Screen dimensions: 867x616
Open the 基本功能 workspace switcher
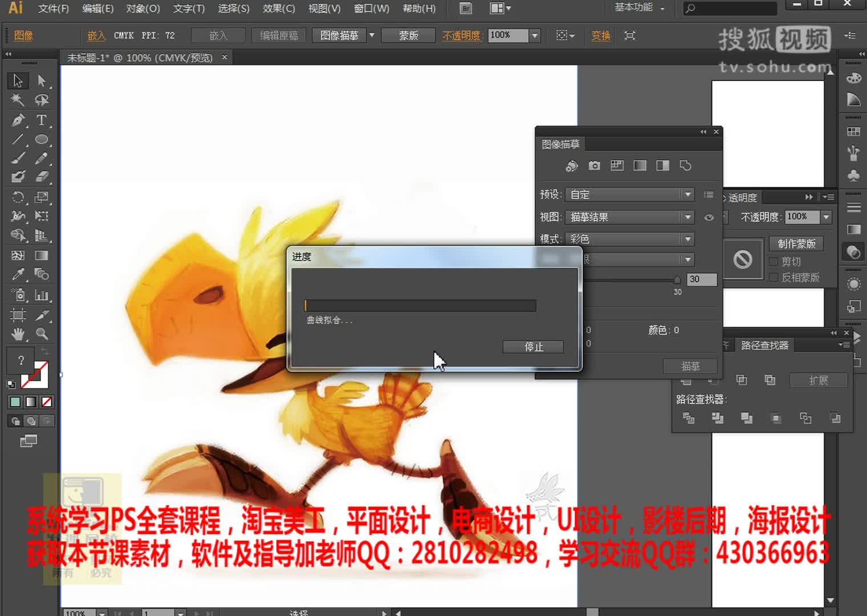(639, 8)
